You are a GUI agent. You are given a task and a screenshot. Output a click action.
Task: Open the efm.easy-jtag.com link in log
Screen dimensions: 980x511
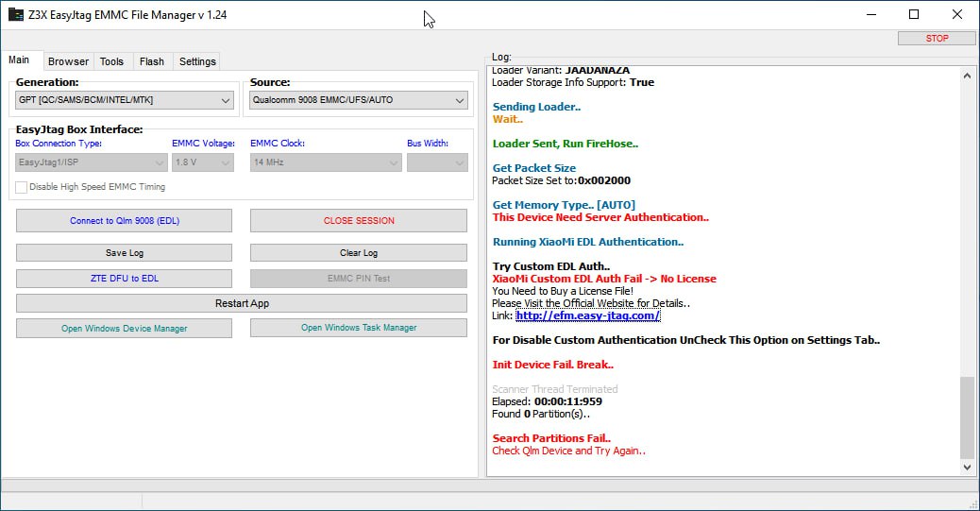pos(587,315)
